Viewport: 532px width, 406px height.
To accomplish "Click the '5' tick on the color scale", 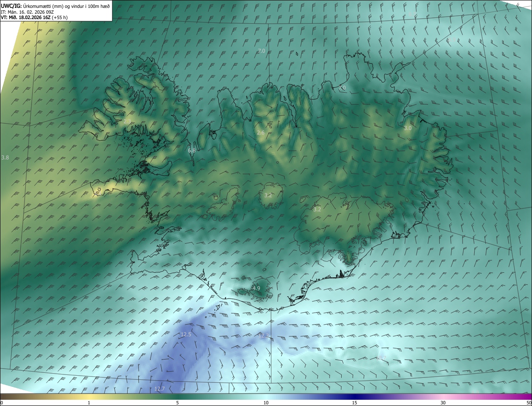I will coord(177,403).
